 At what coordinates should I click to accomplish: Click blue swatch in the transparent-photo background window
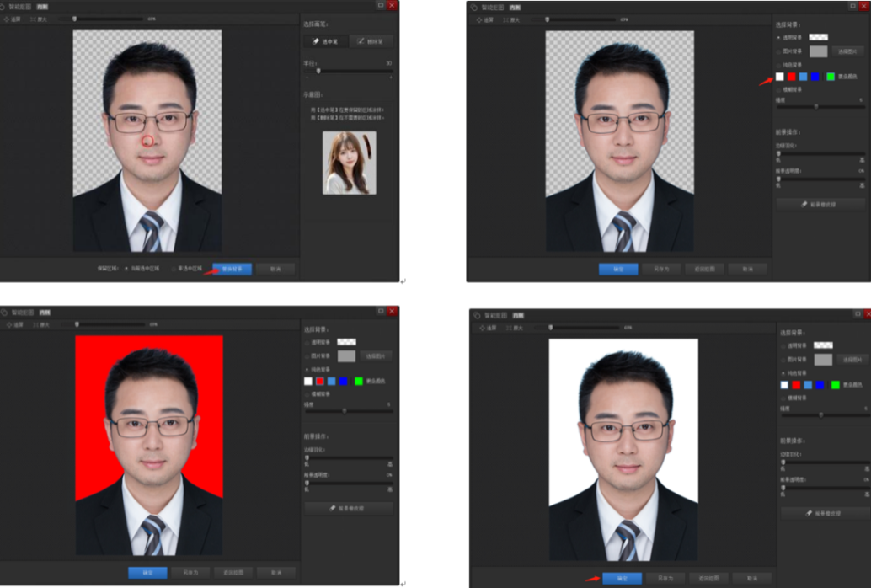pos(815,77)
